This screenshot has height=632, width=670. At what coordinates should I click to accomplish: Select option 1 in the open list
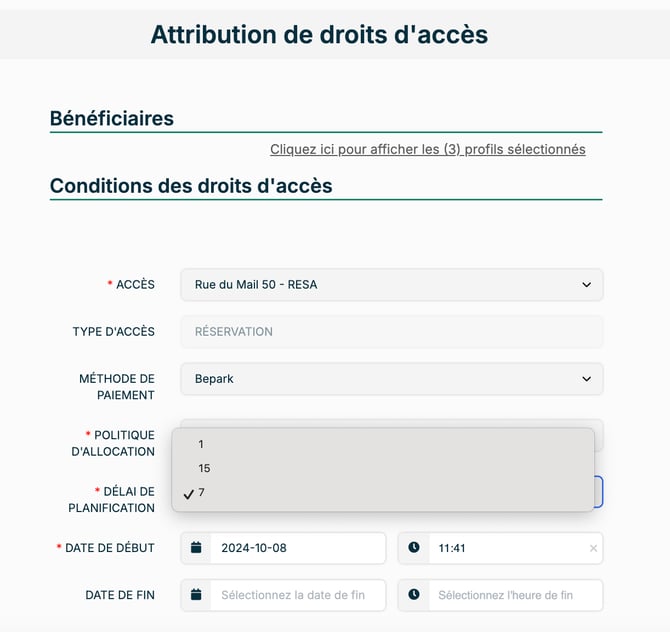click(x=201, y=444)
